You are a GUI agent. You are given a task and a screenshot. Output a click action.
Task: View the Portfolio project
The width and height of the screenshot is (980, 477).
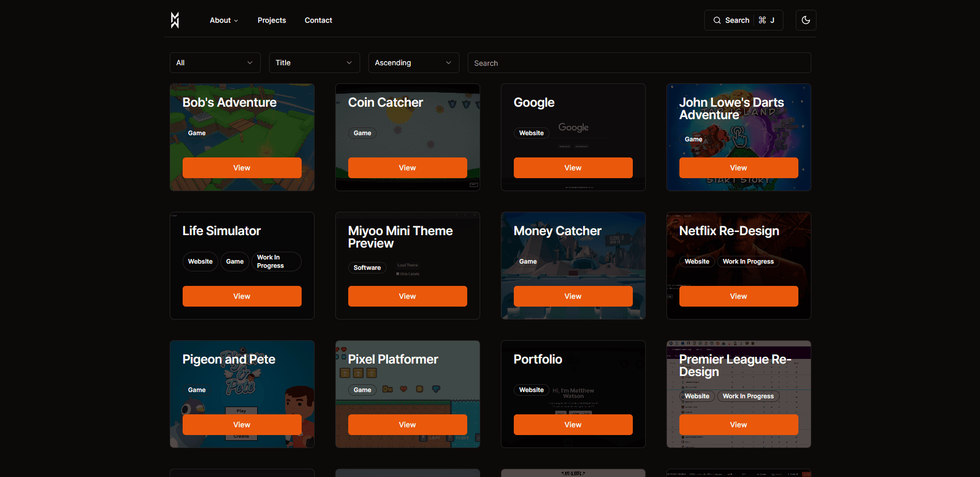tap(573, 425)
